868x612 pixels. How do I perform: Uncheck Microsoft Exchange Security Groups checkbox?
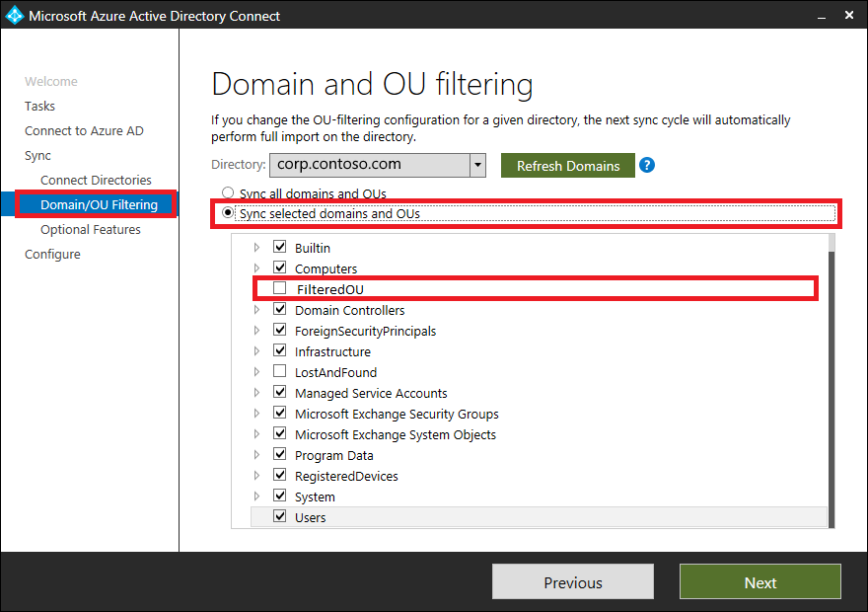279,413
